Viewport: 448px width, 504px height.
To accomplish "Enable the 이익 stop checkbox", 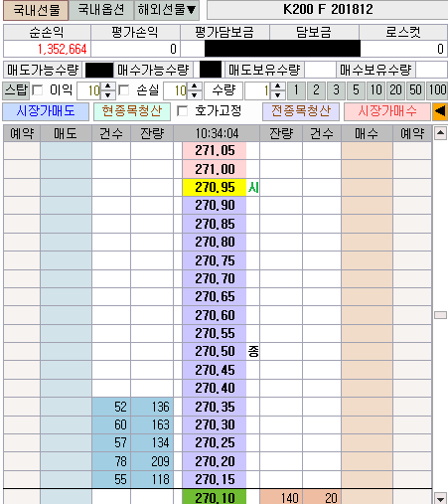I will coord(38,90).
